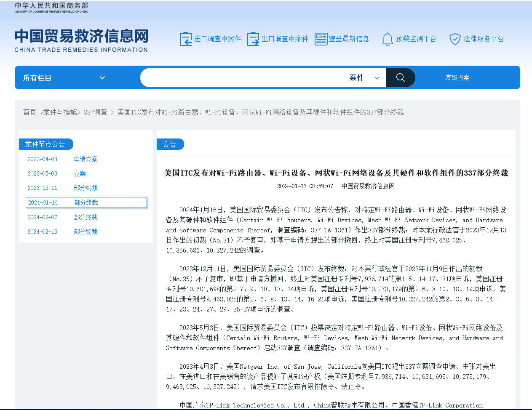
Task: Click the 进口调查中案件 document icon
Action: [186, 39]
